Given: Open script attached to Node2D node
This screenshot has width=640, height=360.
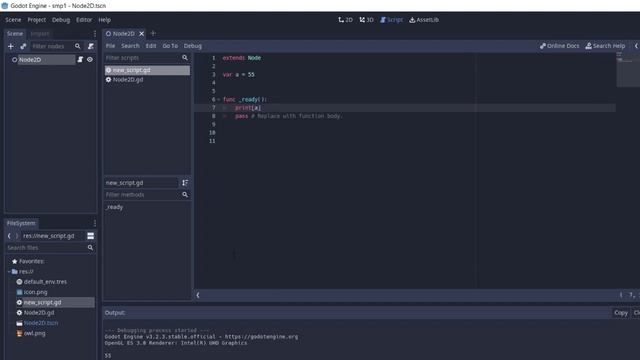Looking at the screenshot, I should (80, 60).
